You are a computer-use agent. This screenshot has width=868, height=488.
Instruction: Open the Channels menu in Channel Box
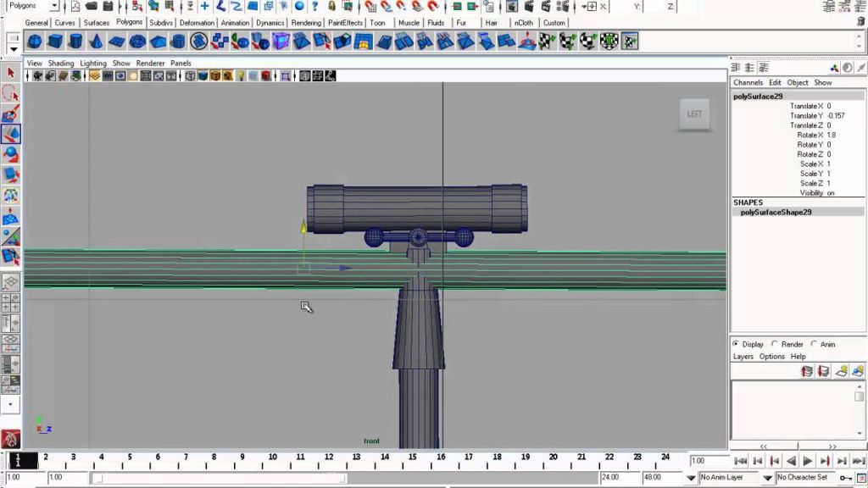pos(748,82)
